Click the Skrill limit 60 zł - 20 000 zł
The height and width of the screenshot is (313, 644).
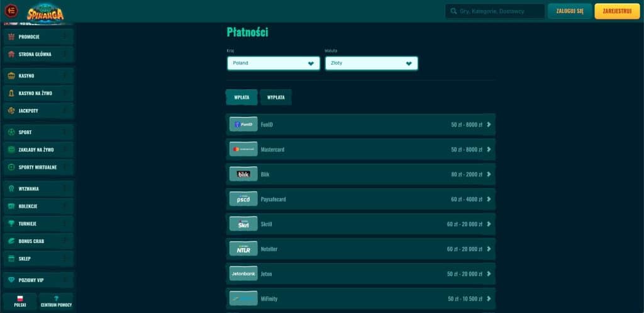(465, 224)
